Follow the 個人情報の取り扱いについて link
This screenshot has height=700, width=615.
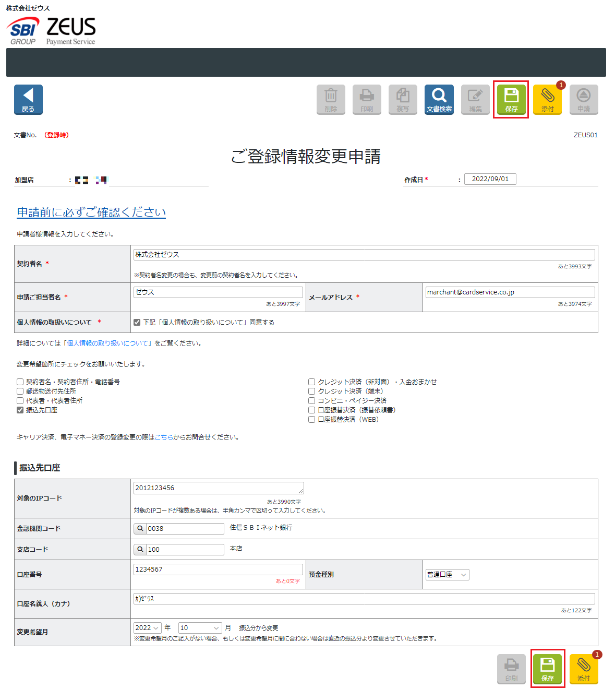click(x=108, y=343)
